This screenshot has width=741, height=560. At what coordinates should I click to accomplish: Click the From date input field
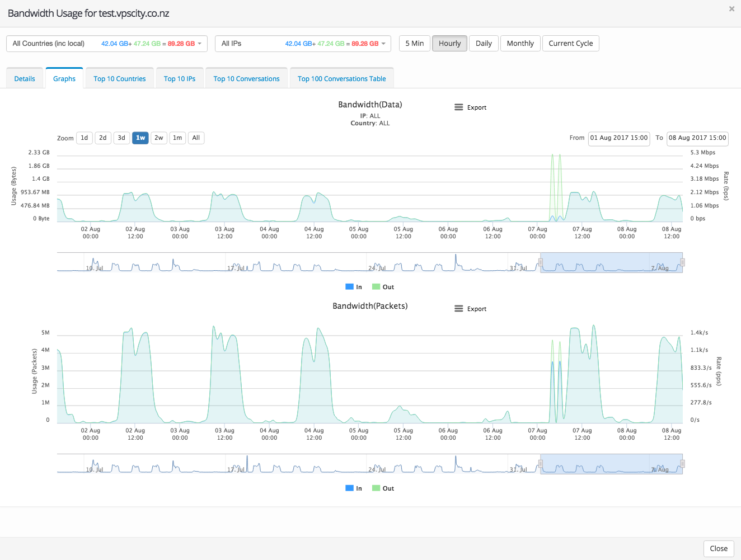[618, 138]
